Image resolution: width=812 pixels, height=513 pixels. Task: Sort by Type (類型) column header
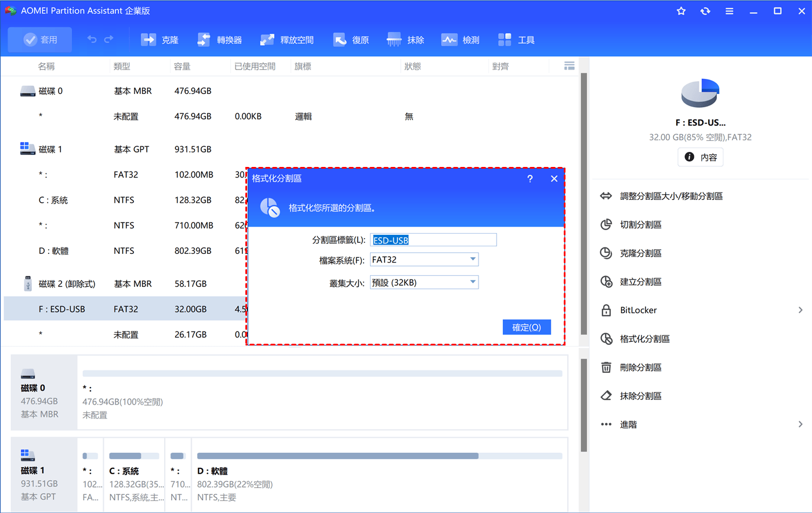click(122, 66)
